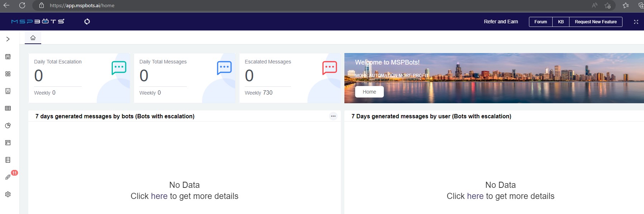Screen dimensions: 644x214
Task: Open the datasets stack icon in sidebar
Action: click(x=8, y=160)
